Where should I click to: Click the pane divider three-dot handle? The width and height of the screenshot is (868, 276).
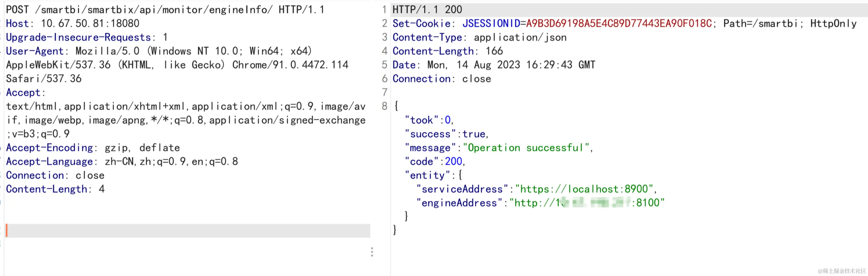[x=372, y=252]
